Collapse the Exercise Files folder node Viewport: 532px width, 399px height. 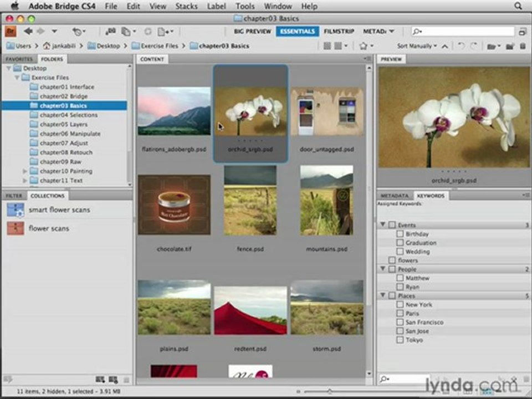click(x=17, y=78)
